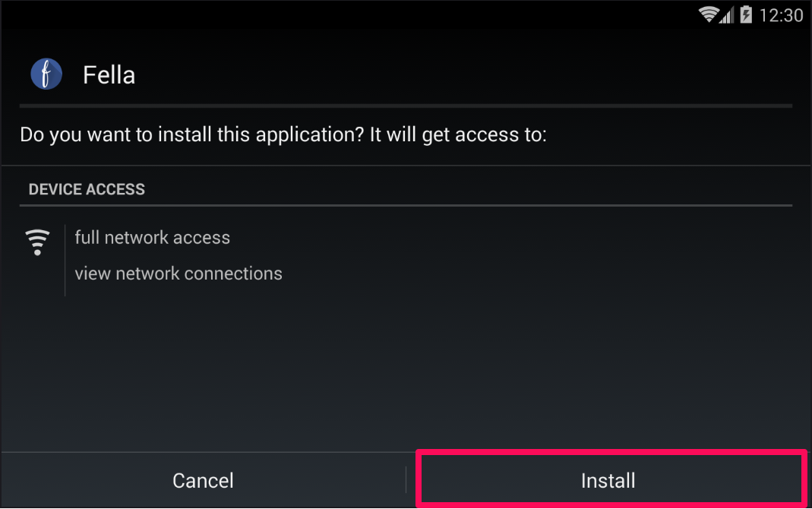Click the Fella application title text
The image size is (812, 509).
109,75
